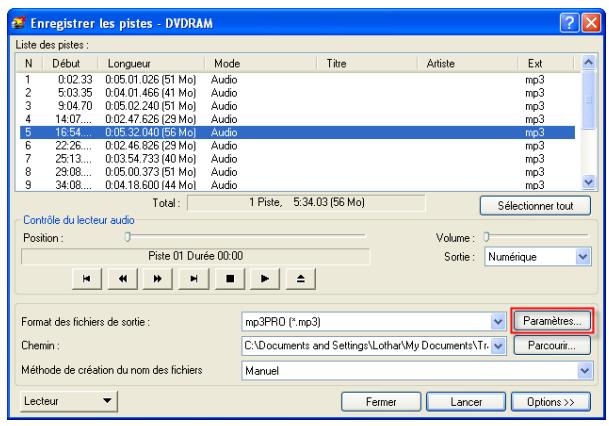Click Lancer to start saving tracks
Viewport: 609px width, 426px height.
tap(466, 402)
